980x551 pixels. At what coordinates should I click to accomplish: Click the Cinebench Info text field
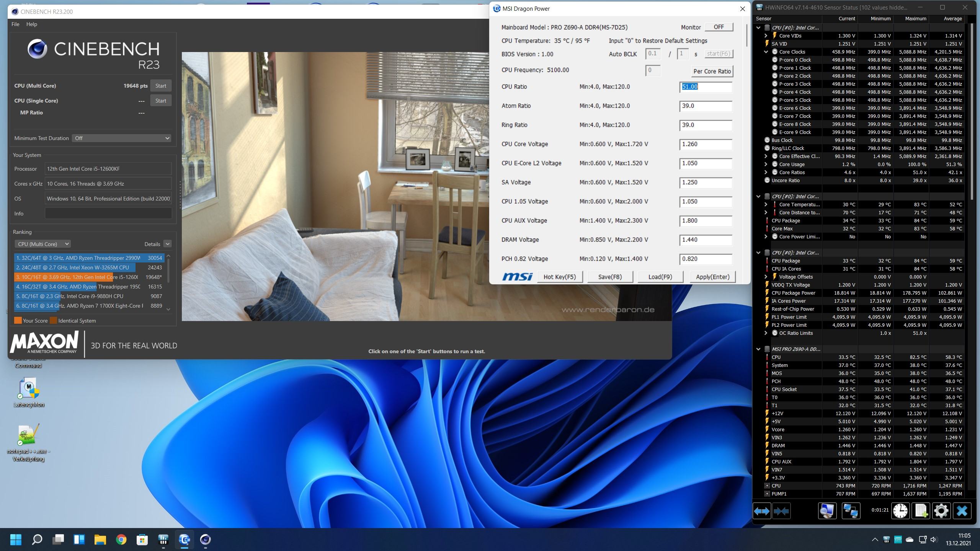[108, 214]
